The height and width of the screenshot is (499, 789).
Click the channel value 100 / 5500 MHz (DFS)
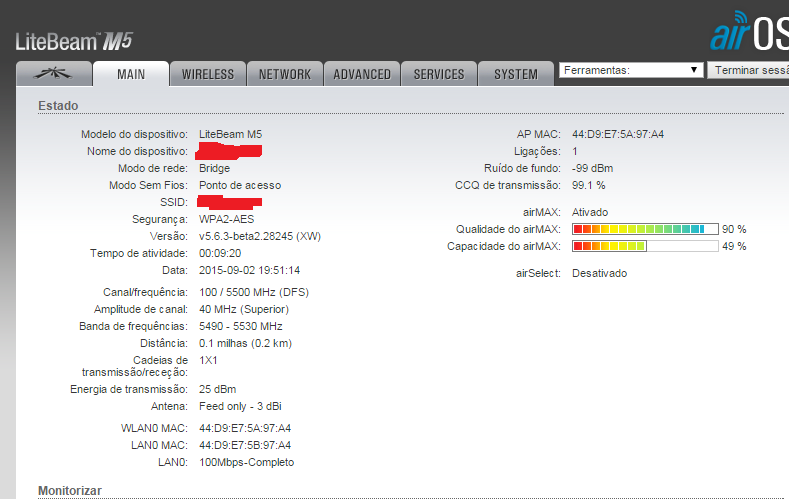click(254, 292)
